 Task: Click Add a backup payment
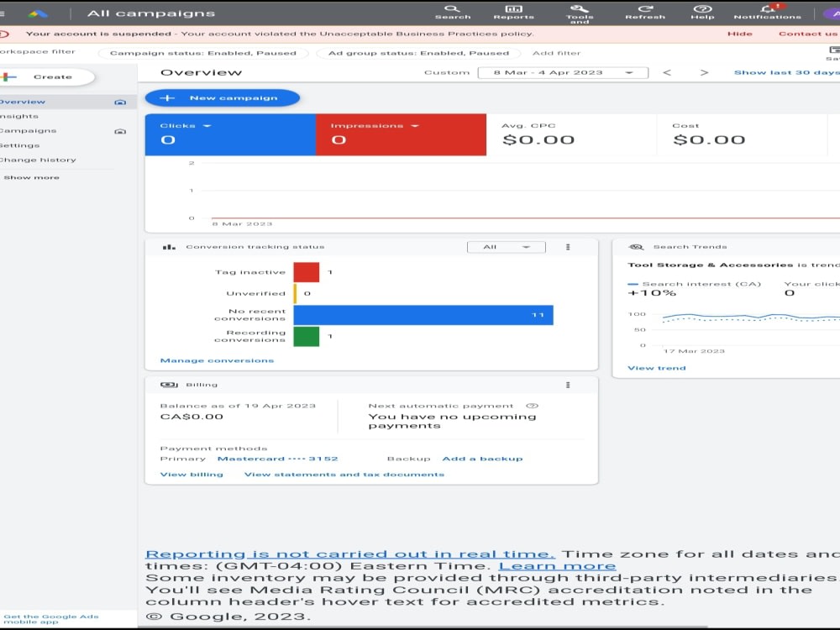pyautogui.click(x=482, y=459)
